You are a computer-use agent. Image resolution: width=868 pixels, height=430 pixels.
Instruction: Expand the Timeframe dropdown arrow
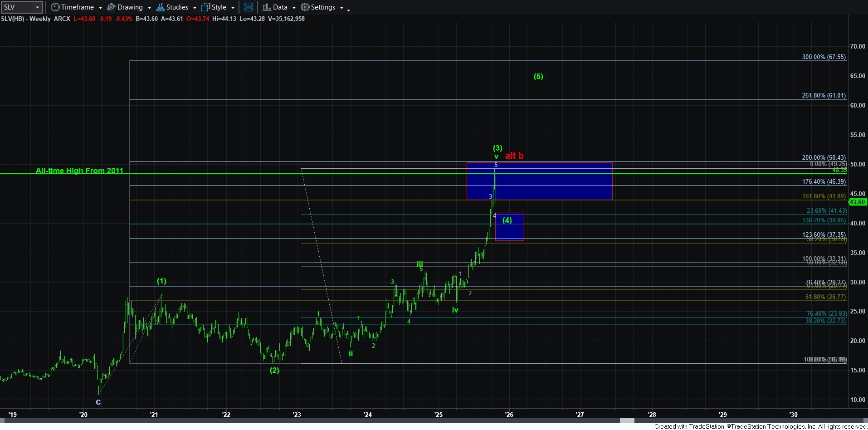[x=100, y=8]
